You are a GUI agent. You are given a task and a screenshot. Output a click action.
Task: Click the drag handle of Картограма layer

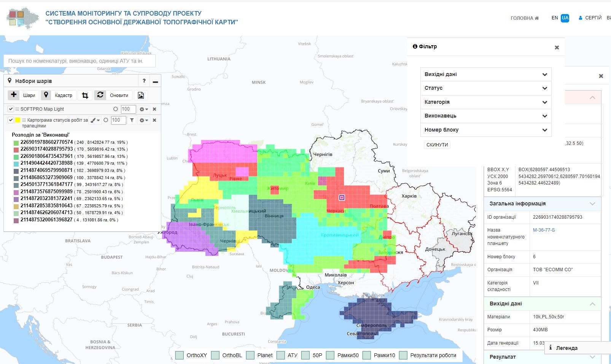[x=24, y=120]
